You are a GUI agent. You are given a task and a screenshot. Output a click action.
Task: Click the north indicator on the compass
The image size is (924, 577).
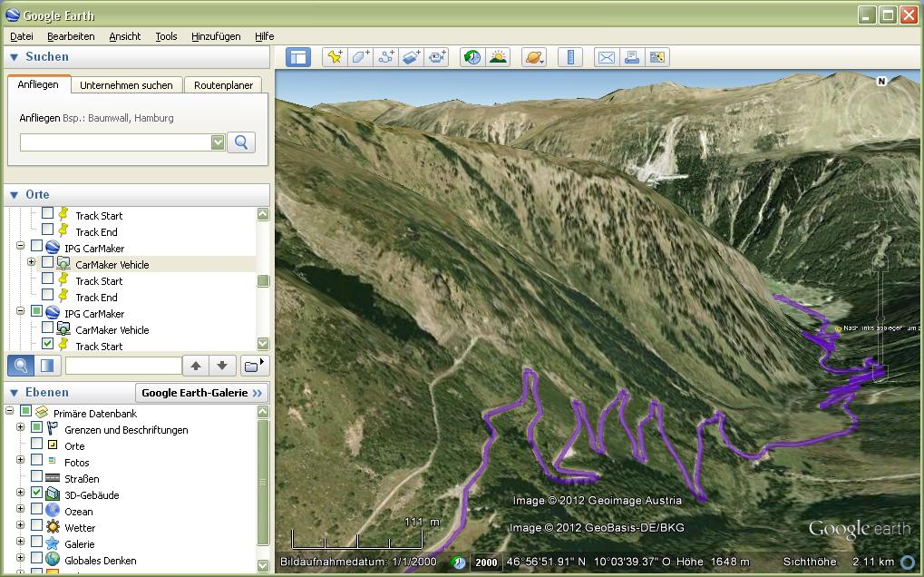coord(881,82)
